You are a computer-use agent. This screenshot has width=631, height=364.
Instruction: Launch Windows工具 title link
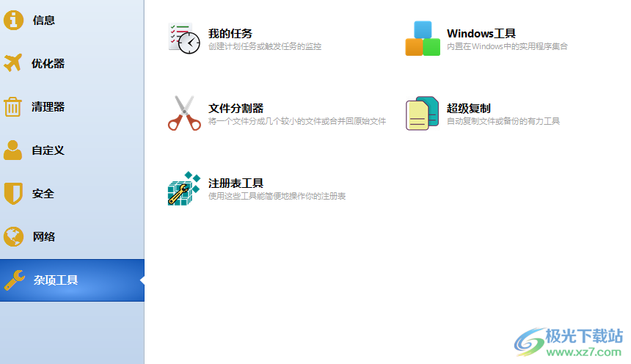coord(481,34)
